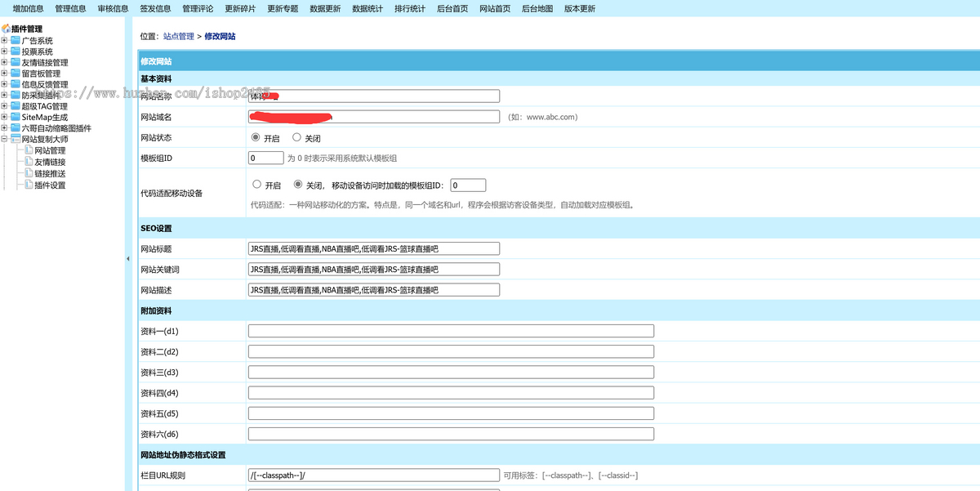Open the 签发信息 menu
Image resolution: width=980 pixels, height=491 pixels.
point(155,9)
